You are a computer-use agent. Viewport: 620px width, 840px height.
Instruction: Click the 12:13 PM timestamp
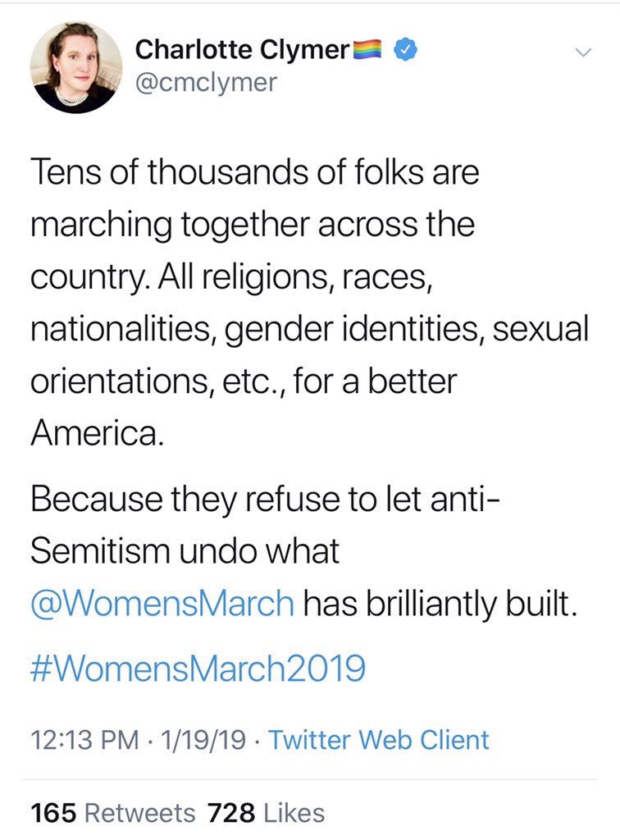[x=85, y=740]
